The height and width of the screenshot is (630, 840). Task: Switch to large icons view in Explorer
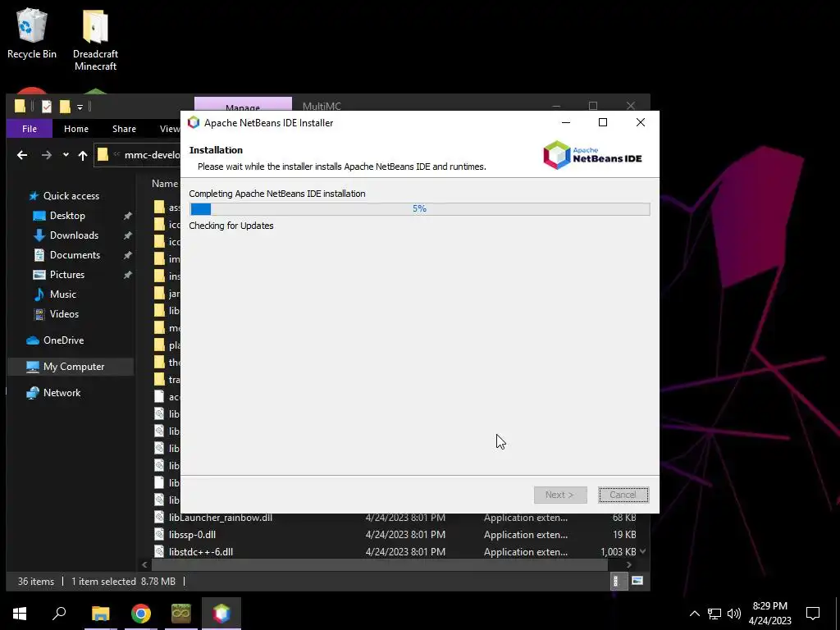click(x=637, y=582)
